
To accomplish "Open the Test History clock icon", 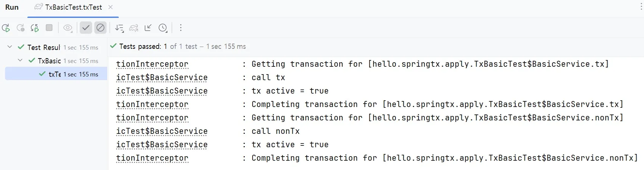I will pos(163,28).
